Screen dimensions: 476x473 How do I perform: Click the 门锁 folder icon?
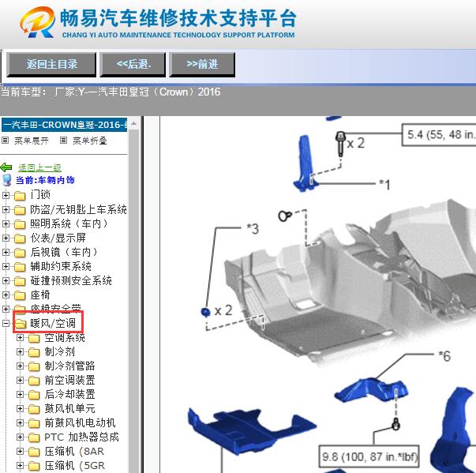(20, 196)
